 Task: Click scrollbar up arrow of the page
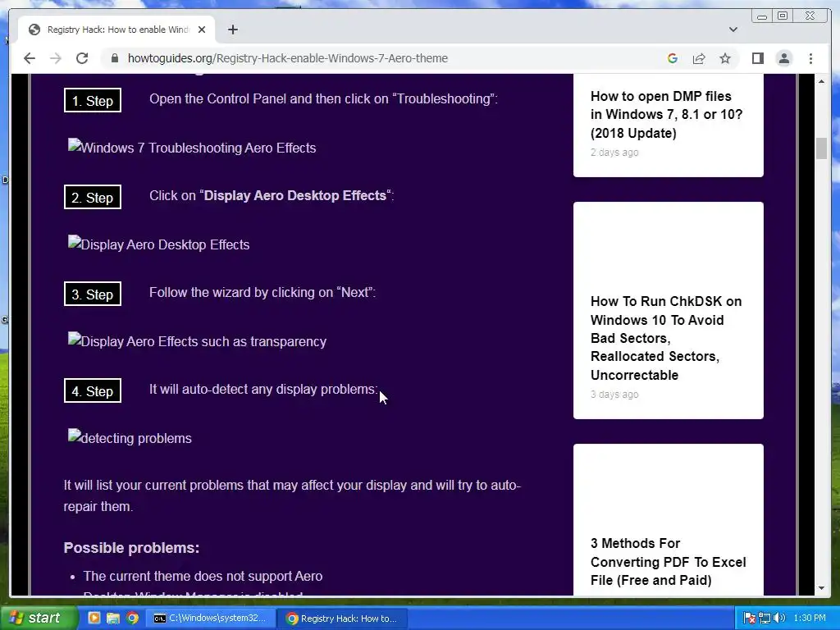(821, 81)
